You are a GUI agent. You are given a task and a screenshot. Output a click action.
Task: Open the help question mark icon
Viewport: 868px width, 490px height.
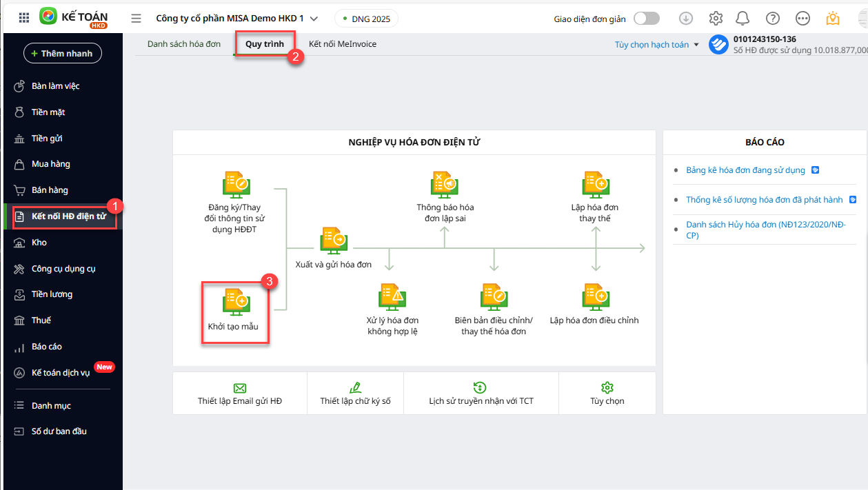click(773, 19)
